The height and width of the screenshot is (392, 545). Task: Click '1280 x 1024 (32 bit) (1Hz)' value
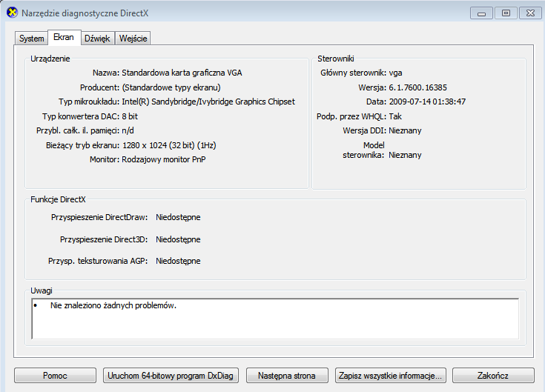pos(169,145)
